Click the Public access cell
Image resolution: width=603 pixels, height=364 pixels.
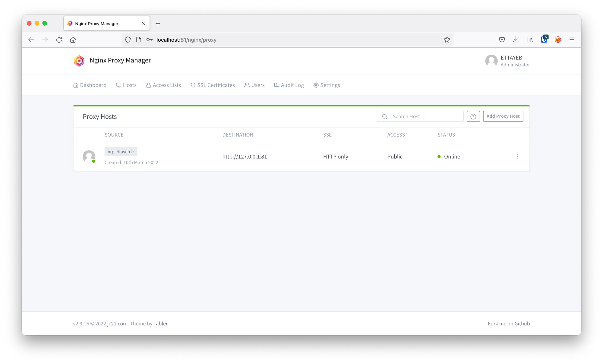395,157
